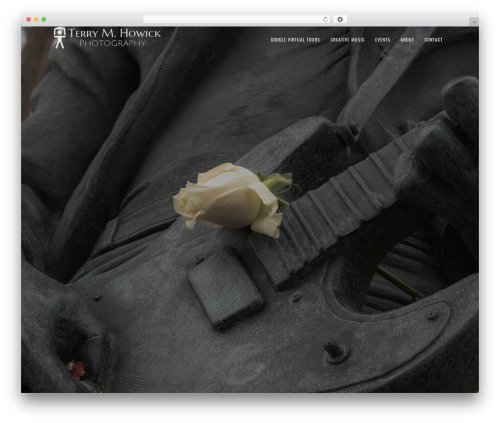Click the Terry M. Howick Photography logo
The height and width of the screenshot is (423, 500).
107,38
